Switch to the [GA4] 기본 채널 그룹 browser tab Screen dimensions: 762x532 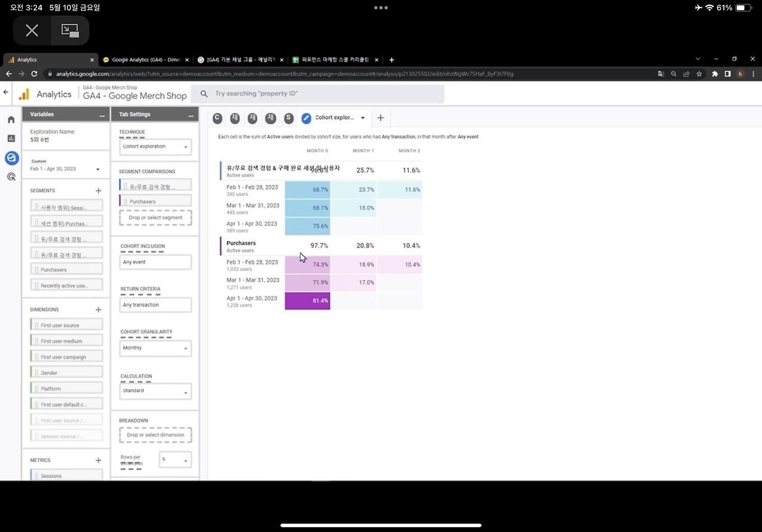pyautogui.click(x=240, y=60)
